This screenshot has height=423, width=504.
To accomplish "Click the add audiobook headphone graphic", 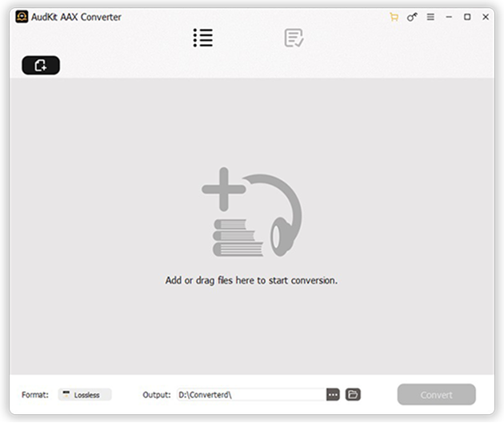I will click(252, 212).
